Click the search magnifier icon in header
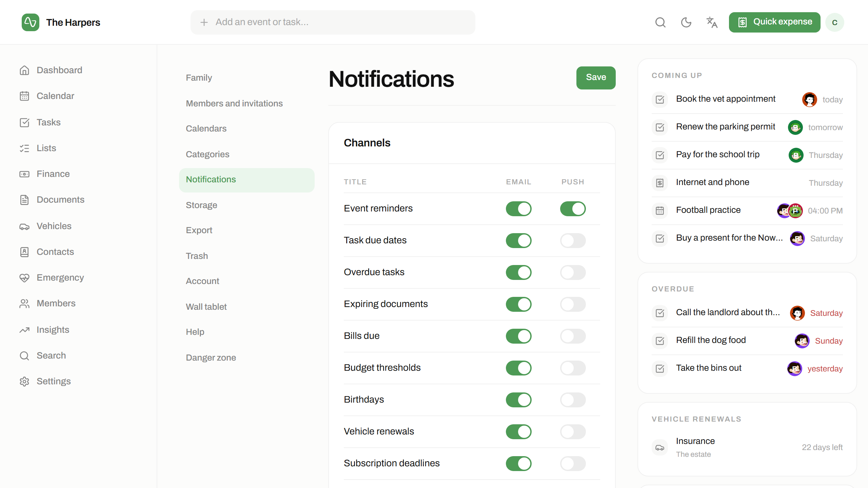Viewport: 868px width, 488px height. pyautogui.click(x=660, y=22)
